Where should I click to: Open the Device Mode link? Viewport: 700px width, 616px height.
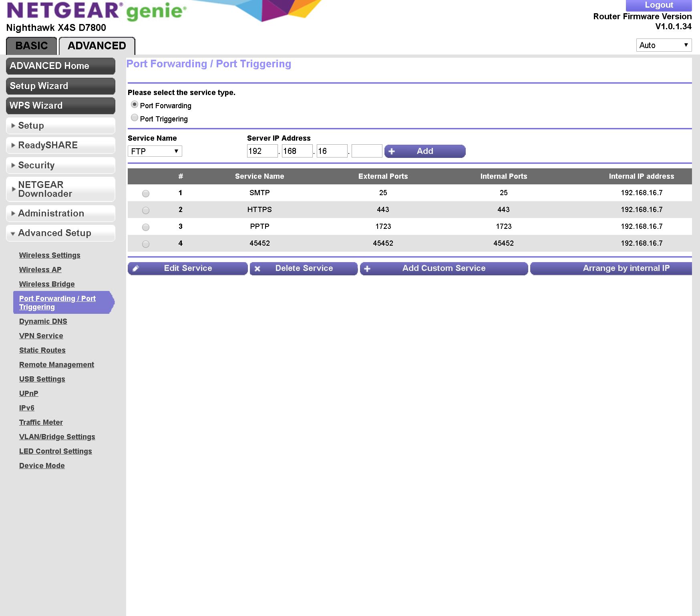pyautogui.click(x=42, y=466)
